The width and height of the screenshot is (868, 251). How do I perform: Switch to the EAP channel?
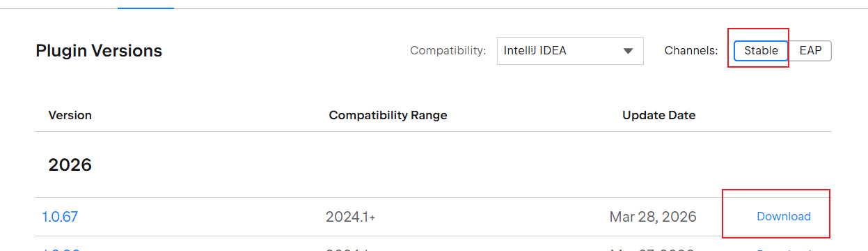pyautogui.click(x=810, y=51)
